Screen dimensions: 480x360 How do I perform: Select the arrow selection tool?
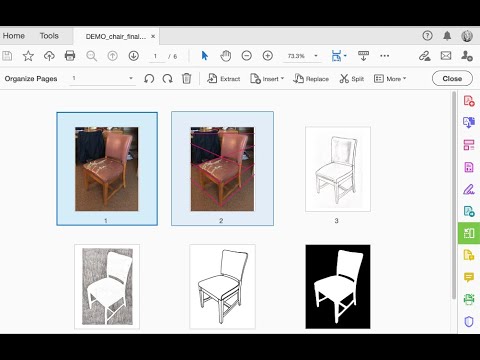tap(205, 56)
